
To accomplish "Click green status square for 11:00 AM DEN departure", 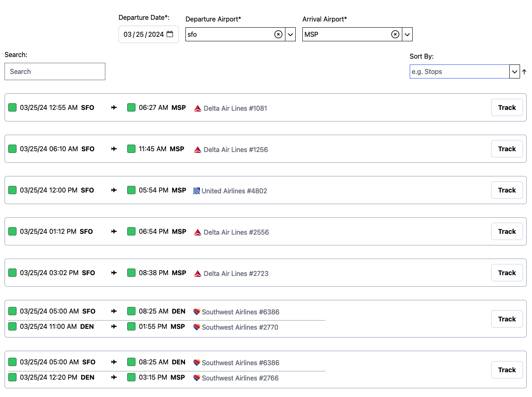I will [x=12, y=326].
